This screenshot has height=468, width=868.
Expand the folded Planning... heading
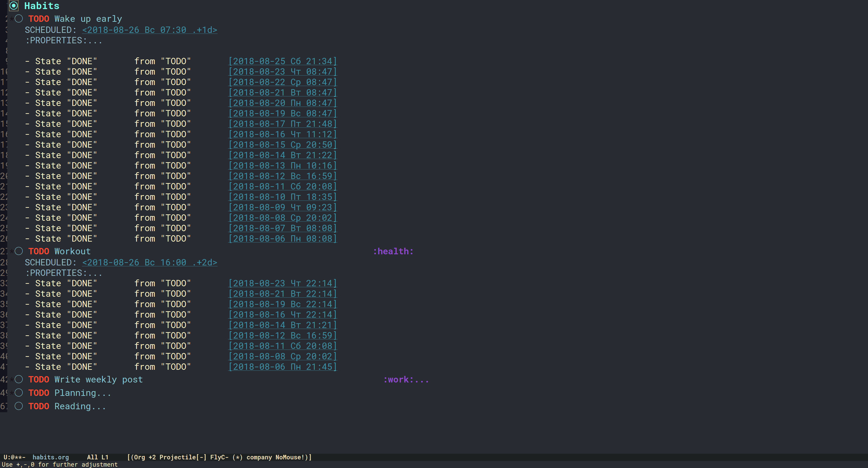click(82, 393)
